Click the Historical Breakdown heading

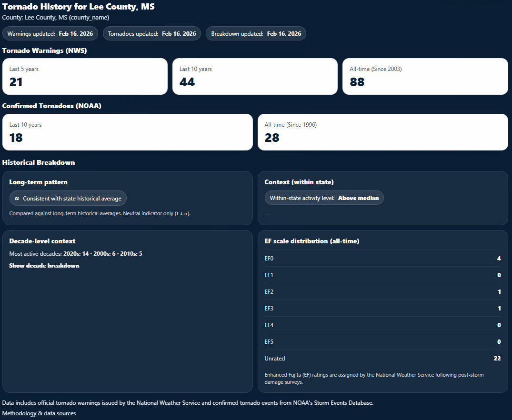click(x=39, y=162)
